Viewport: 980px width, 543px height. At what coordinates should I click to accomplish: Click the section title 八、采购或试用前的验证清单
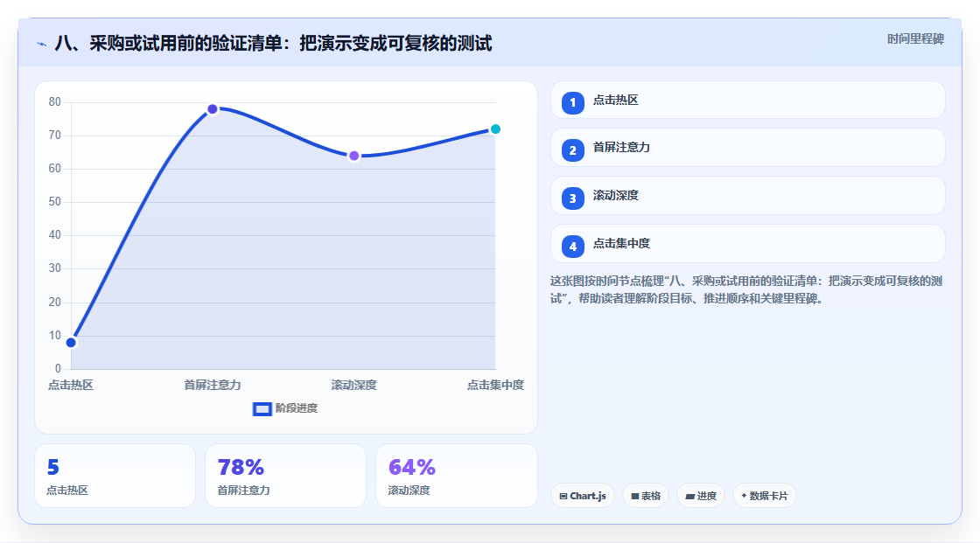tap(273, 43)
